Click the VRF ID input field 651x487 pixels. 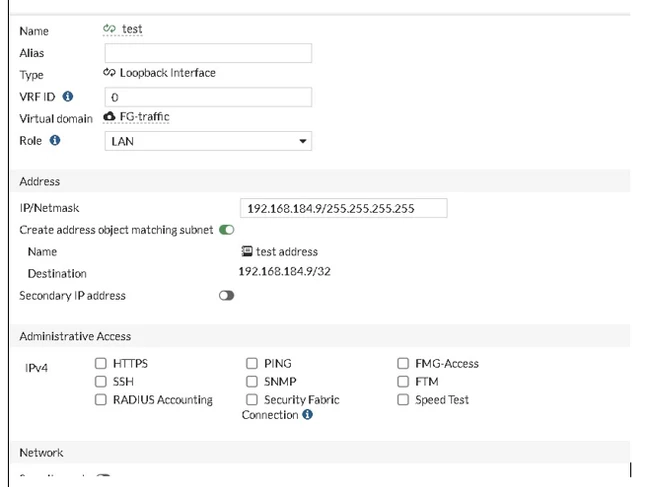pyautogui.click(x=208, y=97)
